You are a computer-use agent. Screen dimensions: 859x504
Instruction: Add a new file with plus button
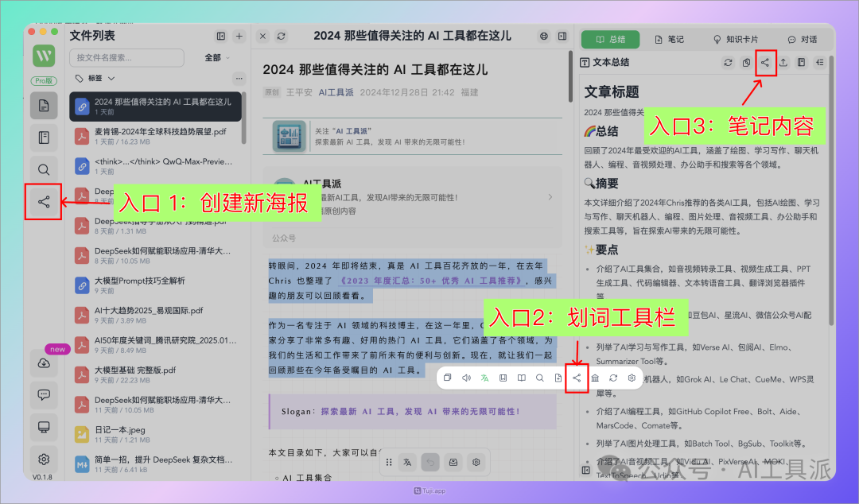tap(239, 36)
